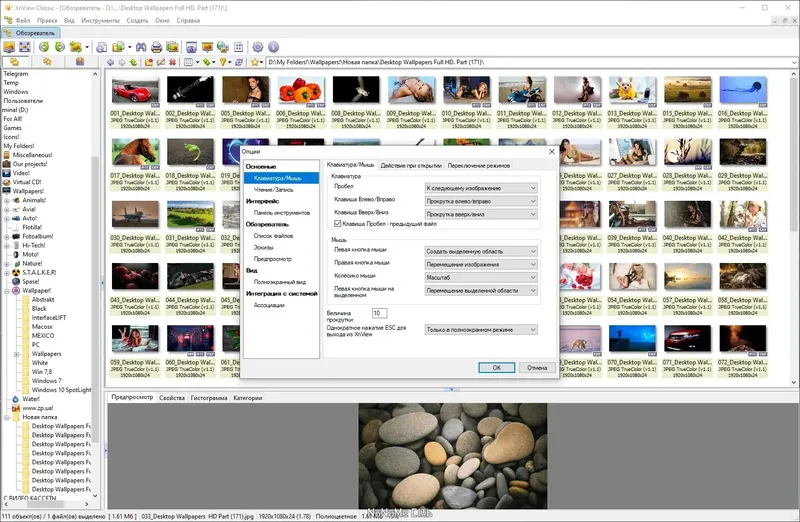Viewport: 800px width, 522px height.
Task: Open the 'Гистограмма' tab in preview panel
Action: click(x=210, y=398)
